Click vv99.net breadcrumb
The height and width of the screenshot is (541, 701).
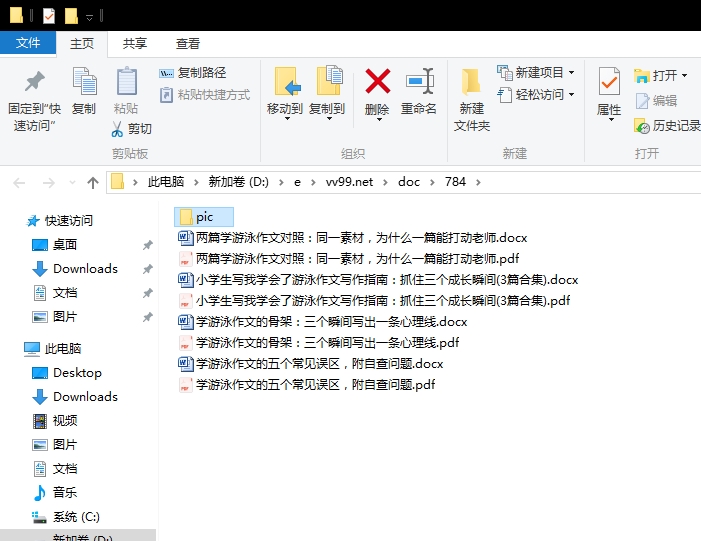point(349,182)
